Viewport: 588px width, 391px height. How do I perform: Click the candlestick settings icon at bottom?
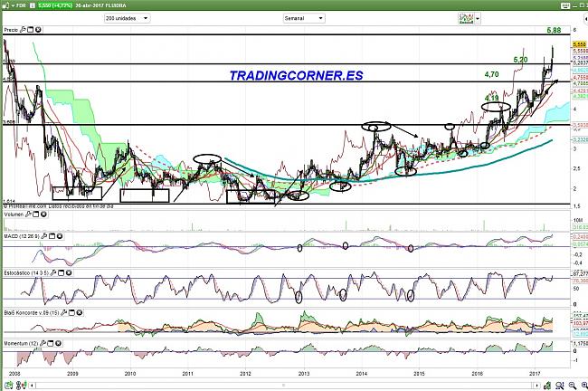pyautogui.click(x=22, y=386)
